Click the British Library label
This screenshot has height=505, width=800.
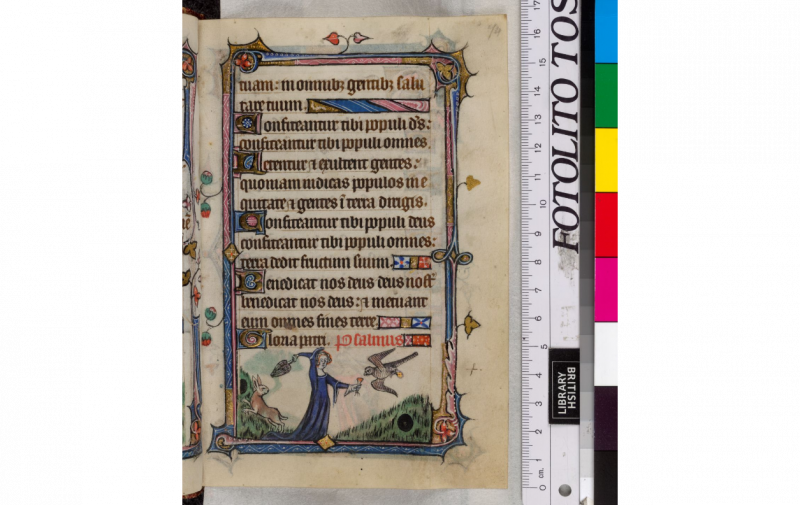[x=564, y=385]
